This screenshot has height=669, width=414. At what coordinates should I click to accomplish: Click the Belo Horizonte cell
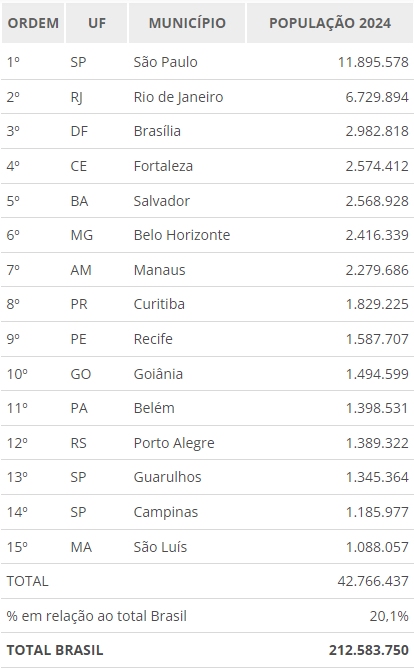tap(182, 235)
